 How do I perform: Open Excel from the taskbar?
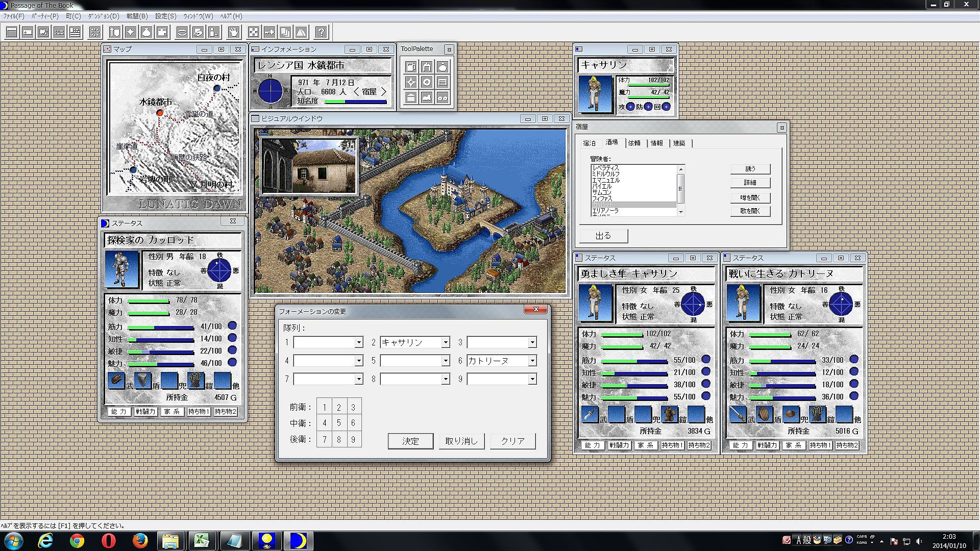point(203,541)
